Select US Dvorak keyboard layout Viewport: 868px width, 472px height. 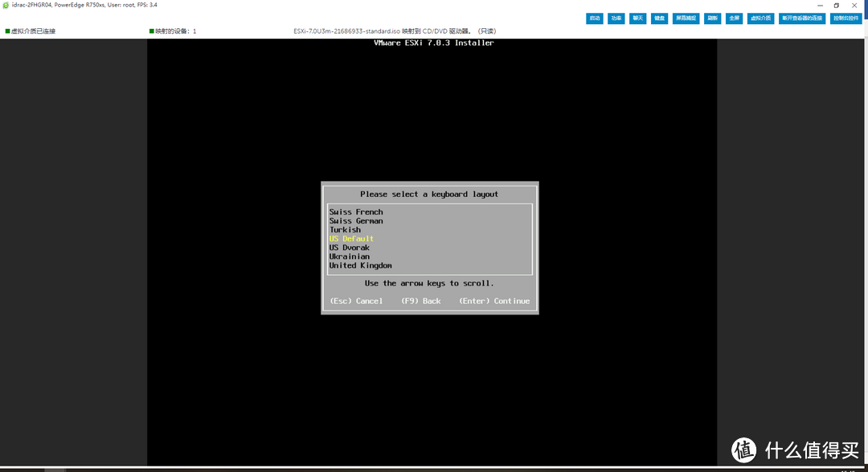350,247
